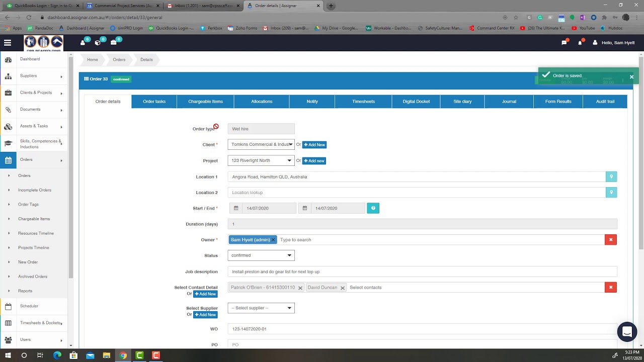644x362 pixels.
Task: Switch to the Timesheets tab
Action: pyautogui.click(x=363, y=102)
